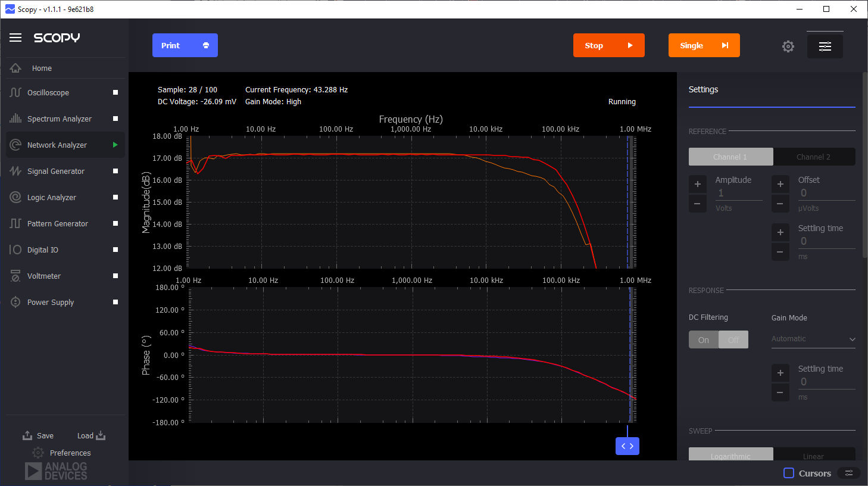Increase Amplitude with the plus stepper
The width and height of the screenshot is (868, 486).
point(698,183)
